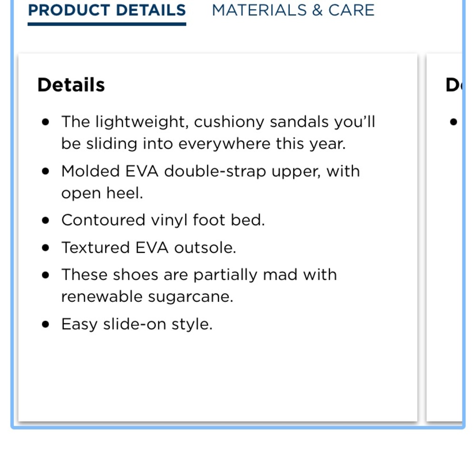
Task: Select the Easy slide-on style line
Action: (x=137, y=324)
